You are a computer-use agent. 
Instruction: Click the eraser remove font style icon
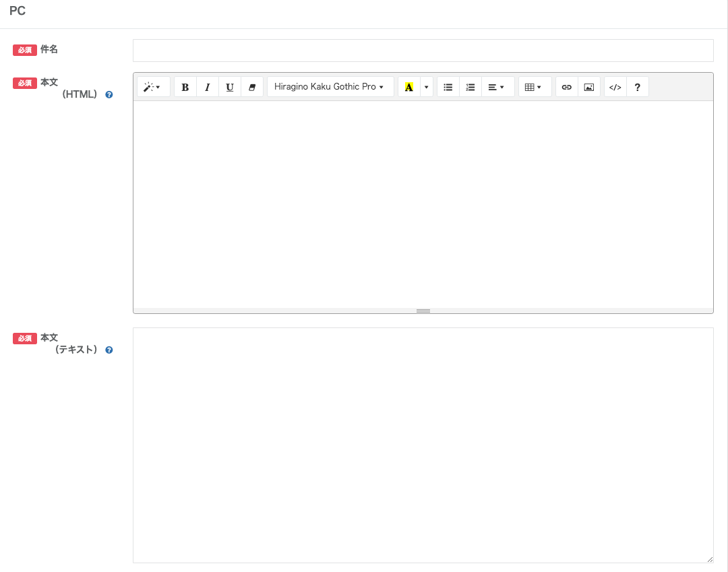252,87
